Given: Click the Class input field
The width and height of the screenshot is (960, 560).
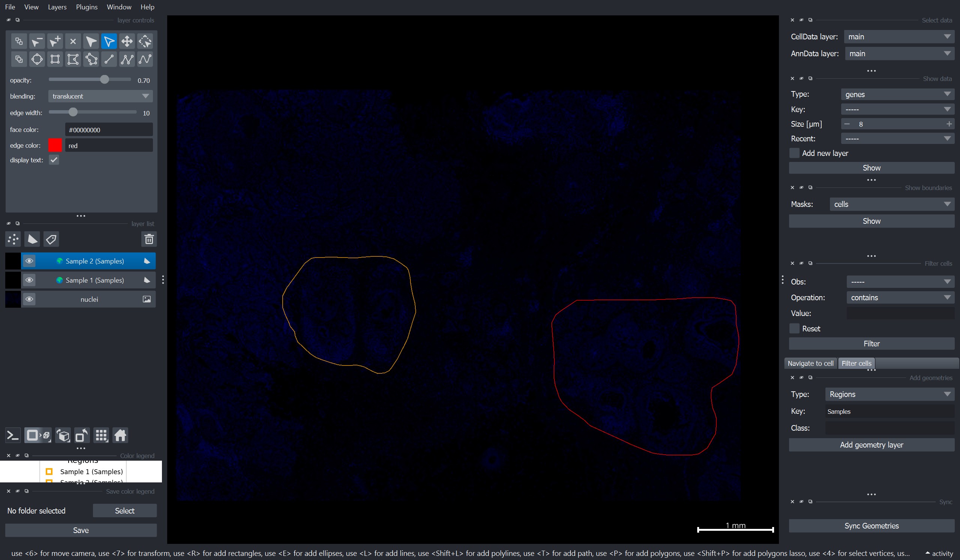Looking at the screenshot, I should click(890, 428).
